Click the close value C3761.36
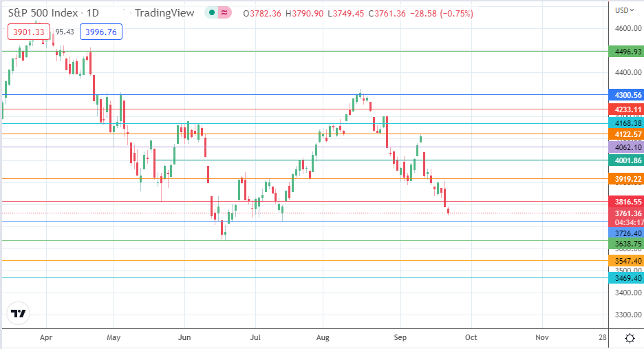This screenshot has width=644, height=349. (387, 14)
